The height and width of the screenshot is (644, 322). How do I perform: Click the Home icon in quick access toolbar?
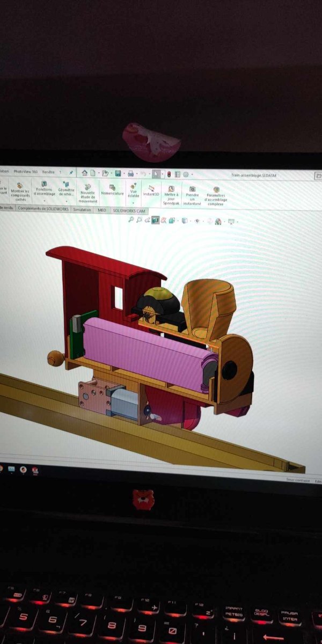[84, 173]
